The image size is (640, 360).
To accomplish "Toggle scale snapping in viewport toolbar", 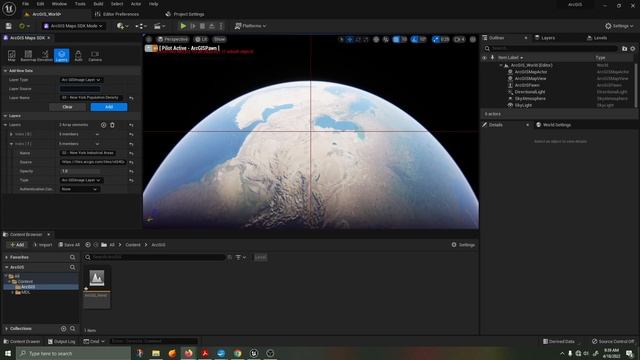I will tap(436, 39).
